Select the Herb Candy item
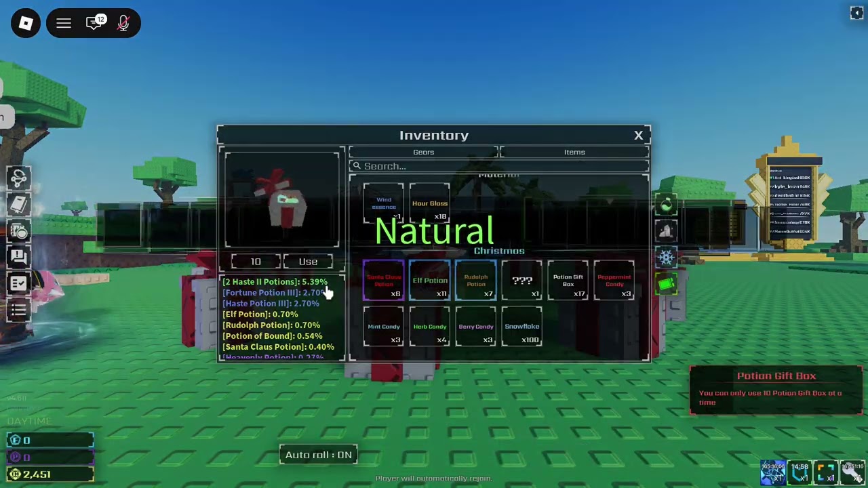This screenshot has height=488, width=868. coord(430,326)
